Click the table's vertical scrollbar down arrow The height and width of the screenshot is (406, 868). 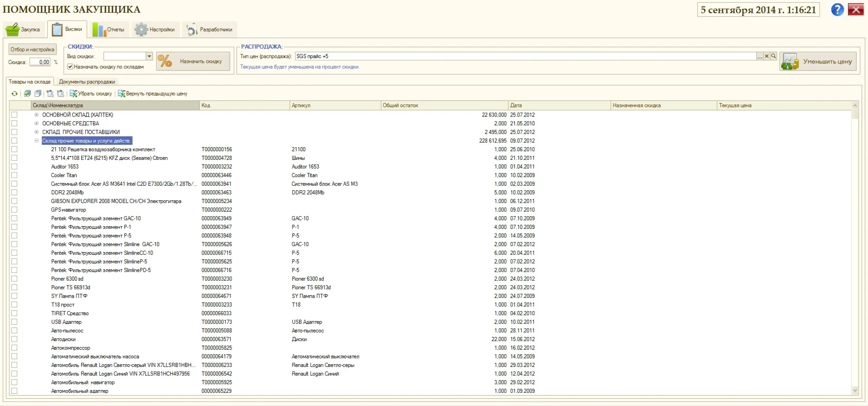pos(855,391)
